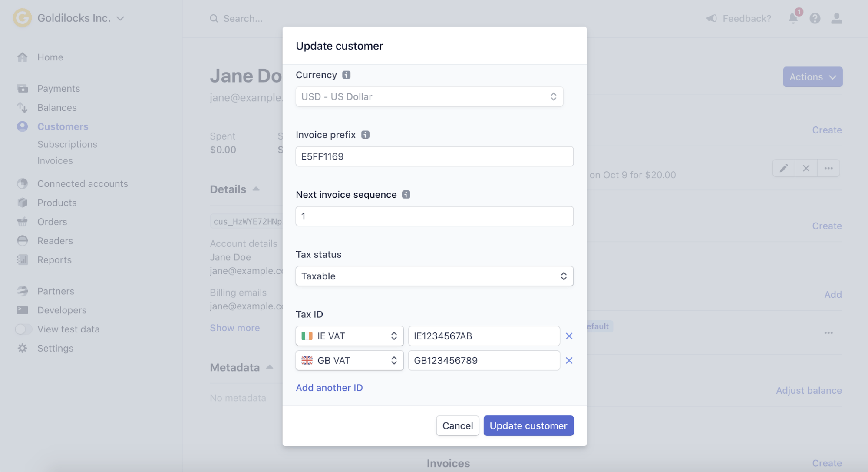Open the user profile icon
Viewport: 868px width, 472px height.
click(x=836, y=18)
